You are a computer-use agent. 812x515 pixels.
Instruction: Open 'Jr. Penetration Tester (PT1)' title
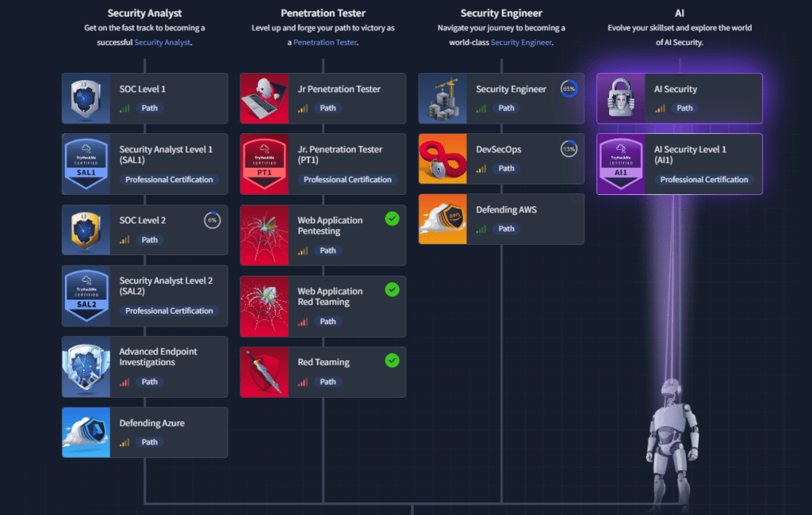point(339,154)
